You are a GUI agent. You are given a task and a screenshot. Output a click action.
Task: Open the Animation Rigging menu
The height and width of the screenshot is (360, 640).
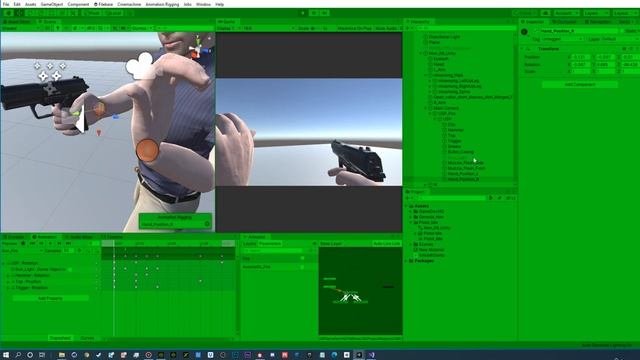pyautogui.click(x=162, y=4)
